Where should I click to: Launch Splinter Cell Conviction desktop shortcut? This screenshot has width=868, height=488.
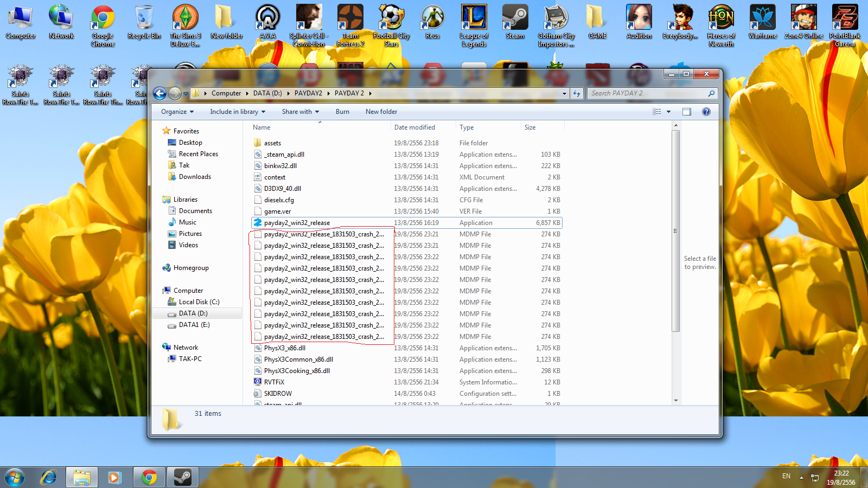[x=309, y=25]
